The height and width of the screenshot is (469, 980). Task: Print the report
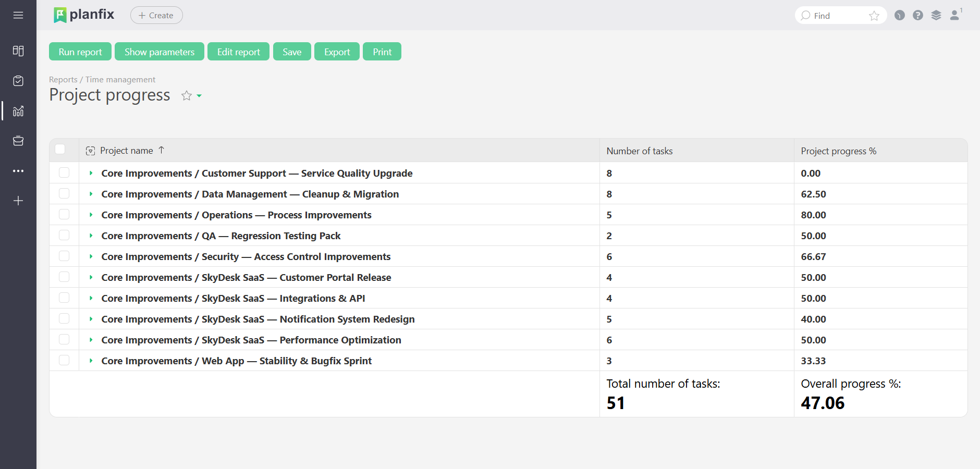click(x=382, y=52)
